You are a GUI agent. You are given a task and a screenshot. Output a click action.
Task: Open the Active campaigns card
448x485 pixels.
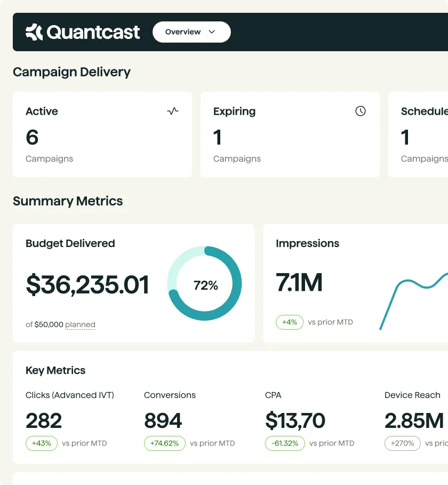click(102, 134)
